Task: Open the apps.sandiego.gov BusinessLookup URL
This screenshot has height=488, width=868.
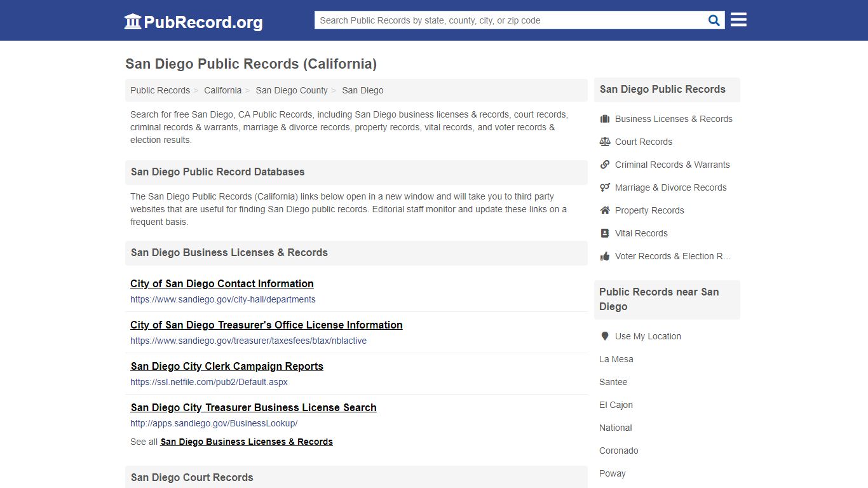Action: [x=214, y=423]
